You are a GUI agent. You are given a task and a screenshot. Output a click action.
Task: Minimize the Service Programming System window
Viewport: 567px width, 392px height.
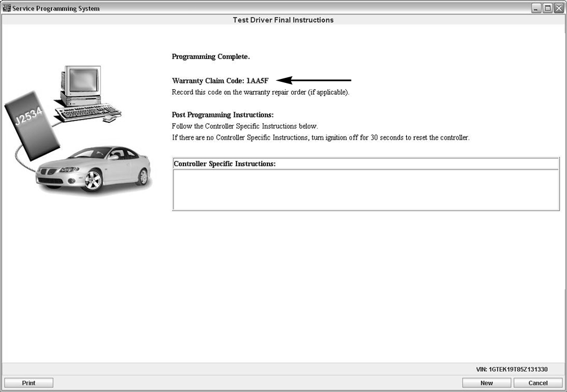(537, 8)
